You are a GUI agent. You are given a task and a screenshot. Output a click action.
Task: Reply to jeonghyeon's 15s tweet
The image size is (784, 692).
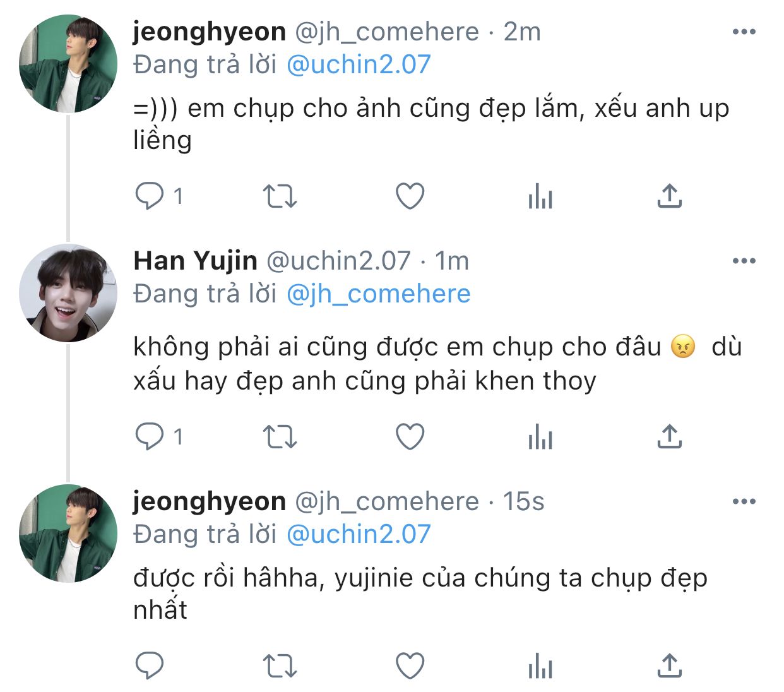click(150, 665)
